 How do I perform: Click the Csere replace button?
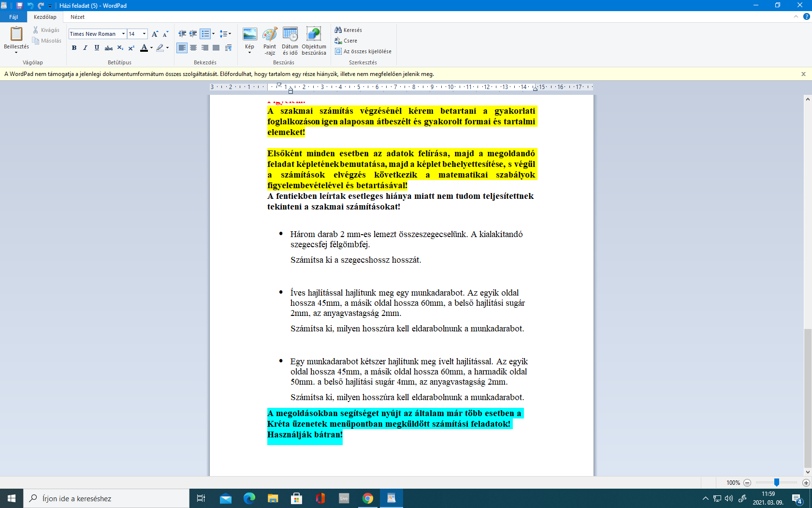coord(346,41)
